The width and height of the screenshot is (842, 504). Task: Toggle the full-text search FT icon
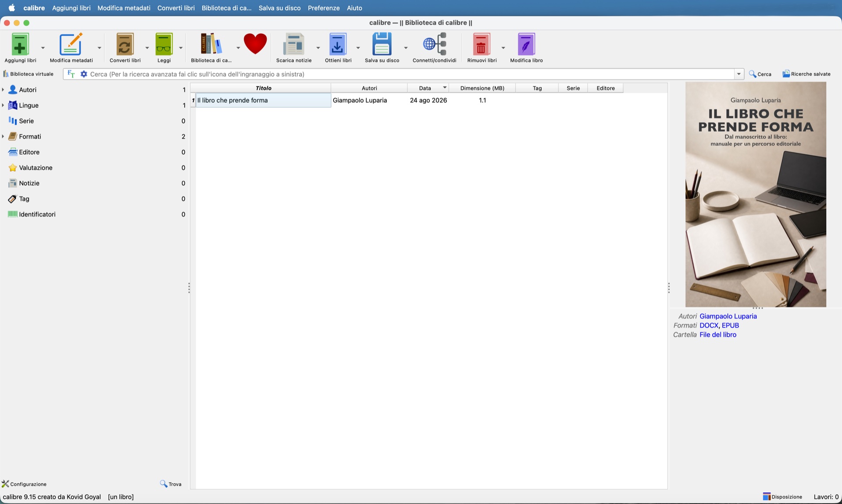[x=71, y=74]
